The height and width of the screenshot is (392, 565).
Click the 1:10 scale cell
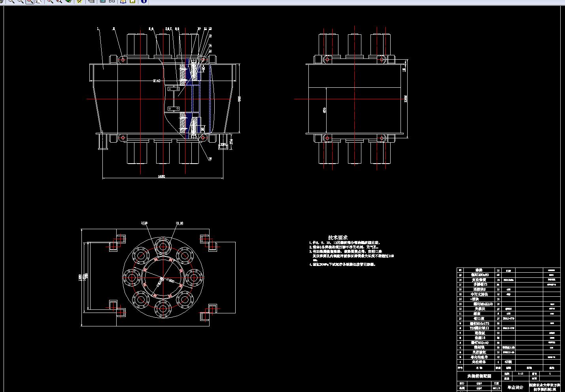tap(521, 373)
